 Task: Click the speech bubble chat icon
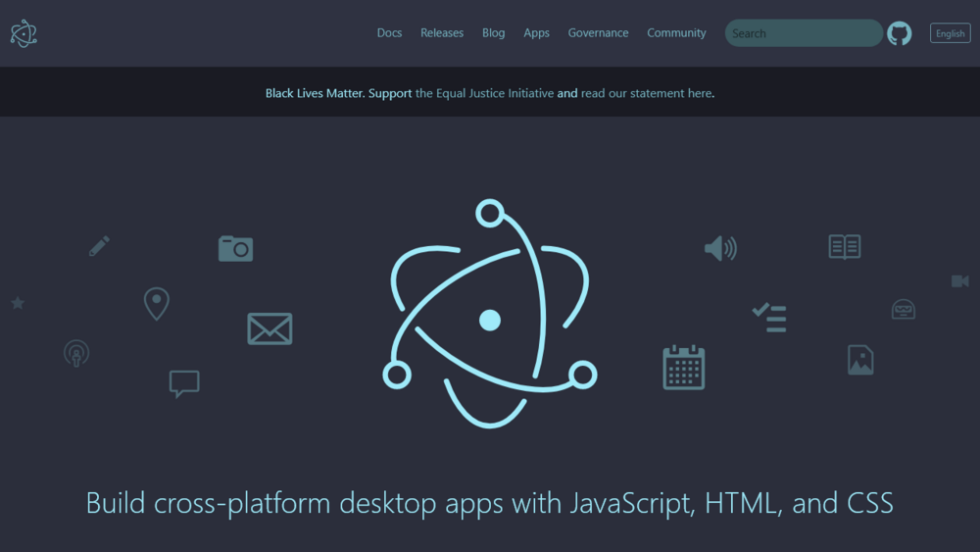click(x=184, y=383)
